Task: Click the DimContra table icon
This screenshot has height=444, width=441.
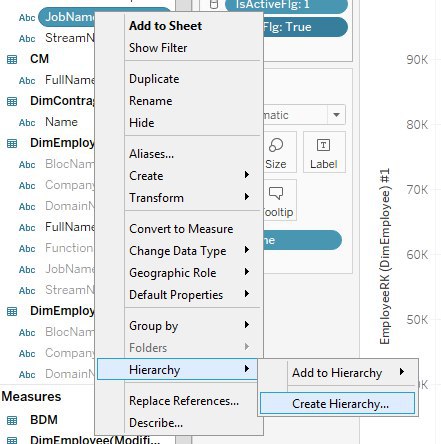Action: click(x=12, y=101)
